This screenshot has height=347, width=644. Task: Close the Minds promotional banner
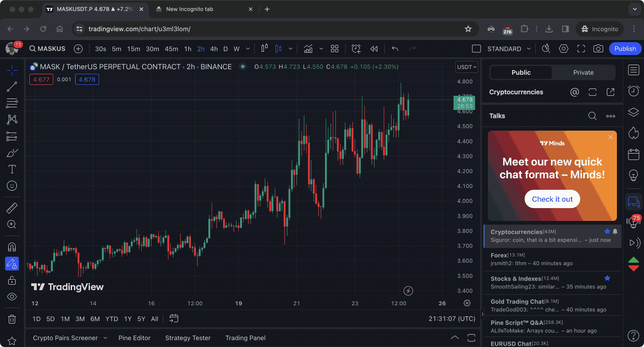pos(610,137)
